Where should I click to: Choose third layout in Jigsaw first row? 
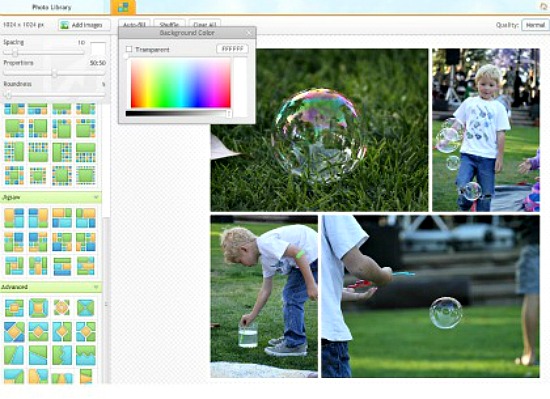click(62, 218)
